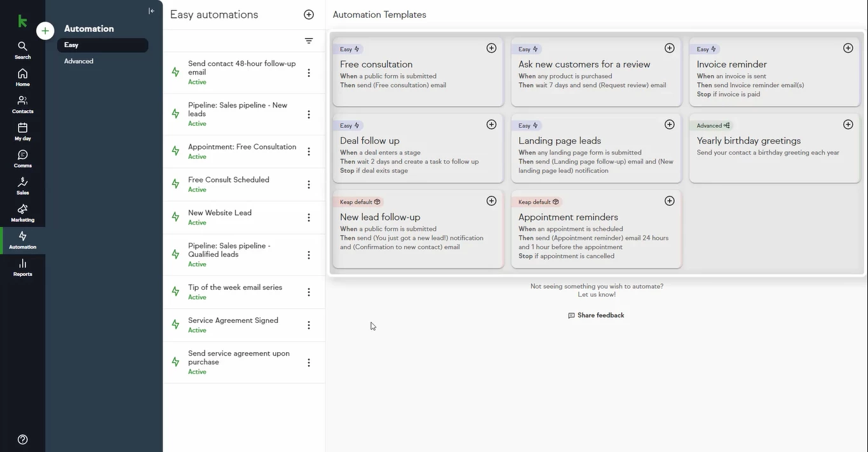The image size is (868, 452).
Task: Add the Landing page leads template
Action: coord(669,125)
